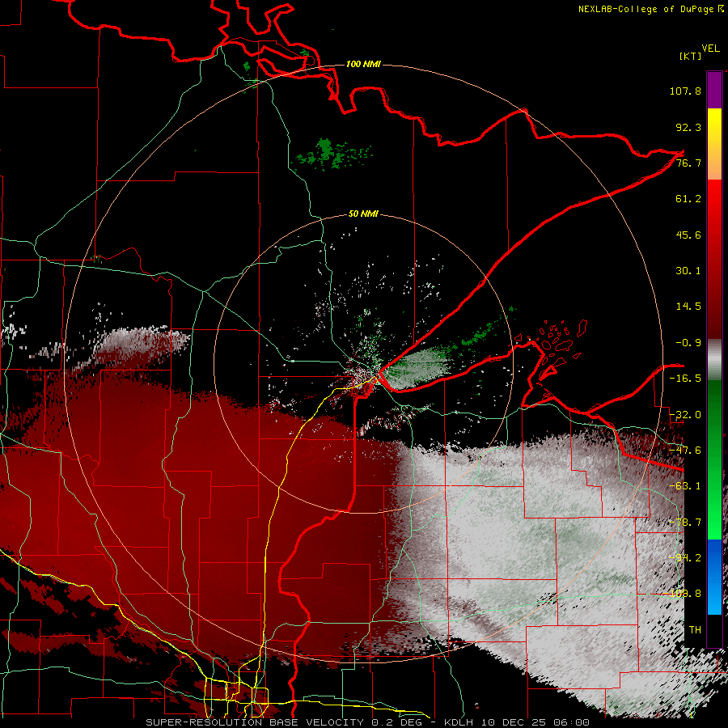
Task: Pick the green segment of the color bar
Action: (714, 459)
